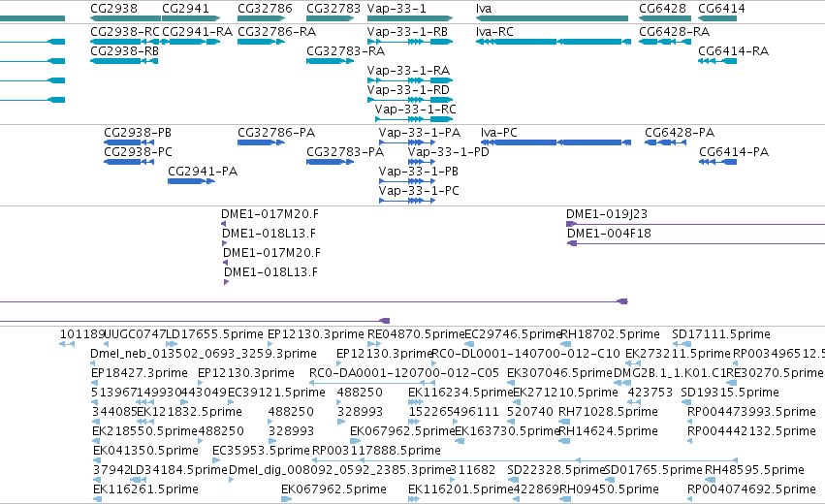Viewport: 825px width, 504px height.
Task: Click transcript label CG6414-RA
Action: click(x=734, y=51)
